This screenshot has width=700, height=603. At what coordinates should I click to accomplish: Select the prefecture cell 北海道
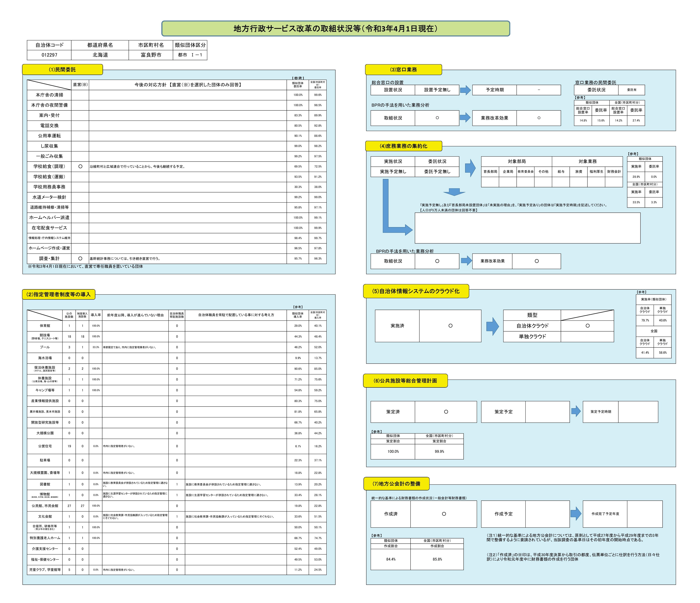point(100,55)
